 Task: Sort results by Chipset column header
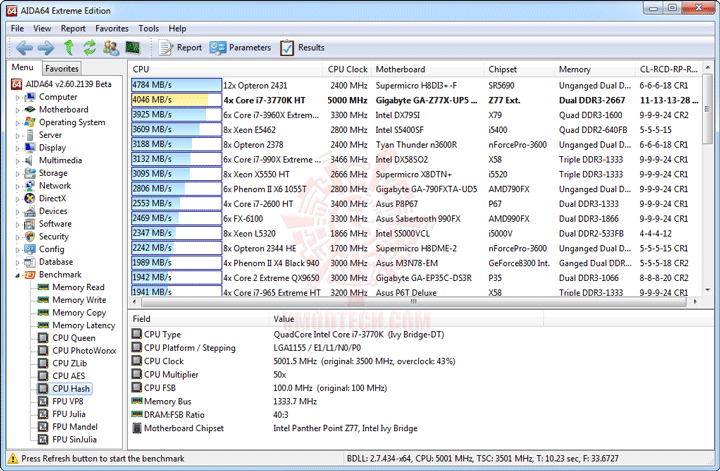point(519,69)
